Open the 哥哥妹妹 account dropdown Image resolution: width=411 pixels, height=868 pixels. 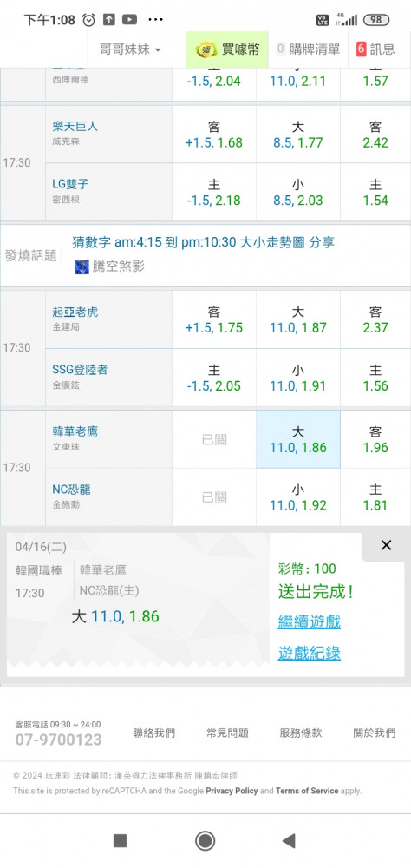pos(130,49)
